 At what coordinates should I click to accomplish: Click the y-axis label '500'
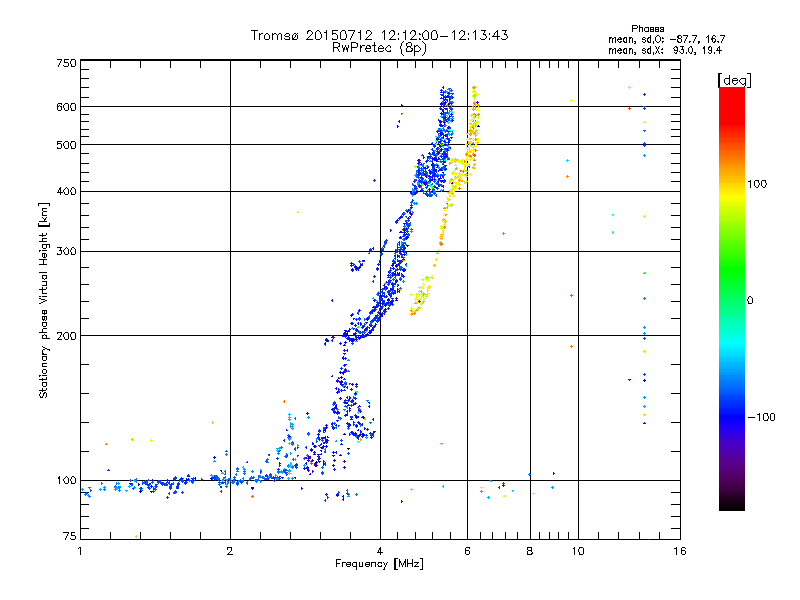pyautogui.click(x=66, y=145)
